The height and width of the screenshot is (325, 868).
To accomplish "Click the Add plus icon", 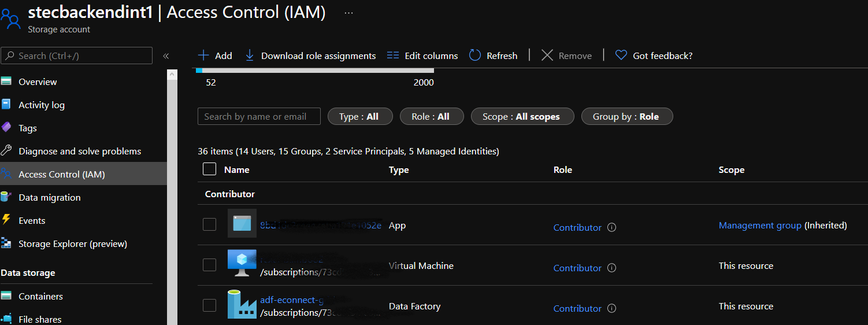I will 203,56.
